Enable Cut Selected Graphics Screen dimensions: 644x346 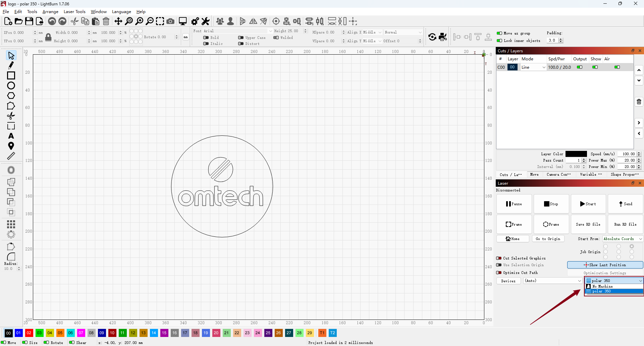point(499,258)
